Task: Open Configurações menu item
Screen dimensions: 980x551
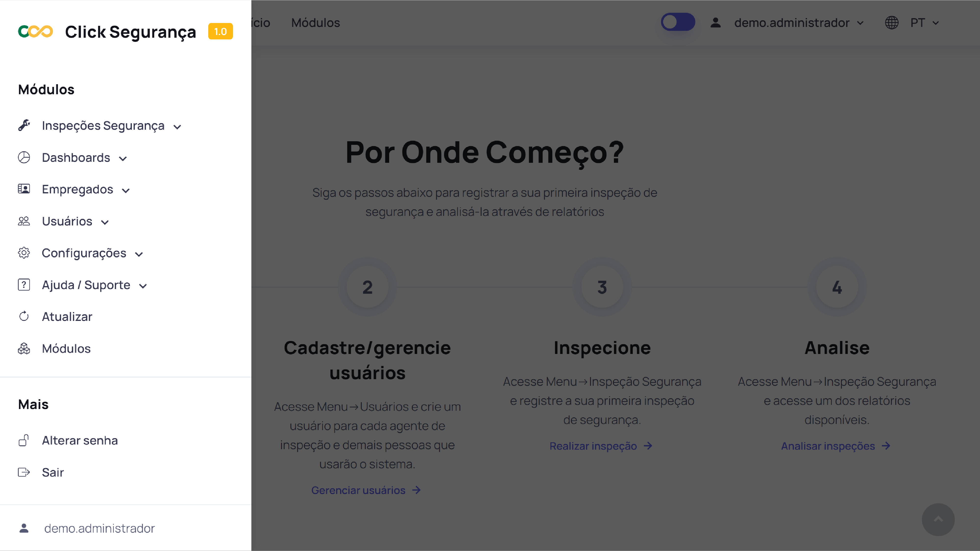Action: tap(84, 253)
